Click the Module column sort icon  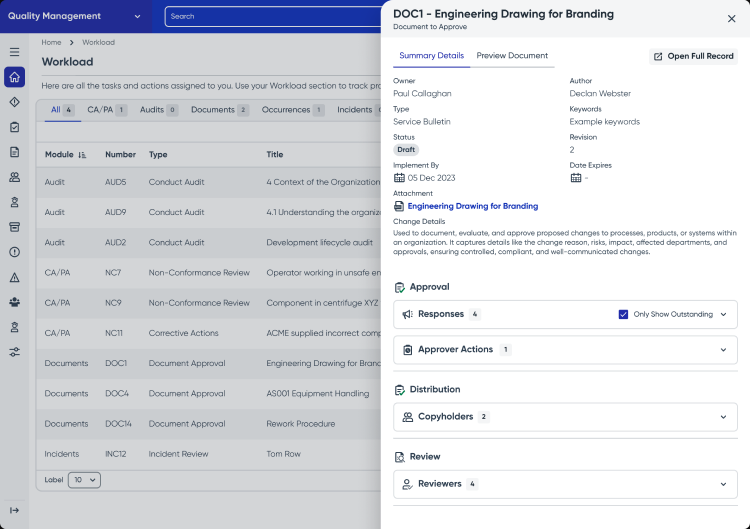pos(82,155)
